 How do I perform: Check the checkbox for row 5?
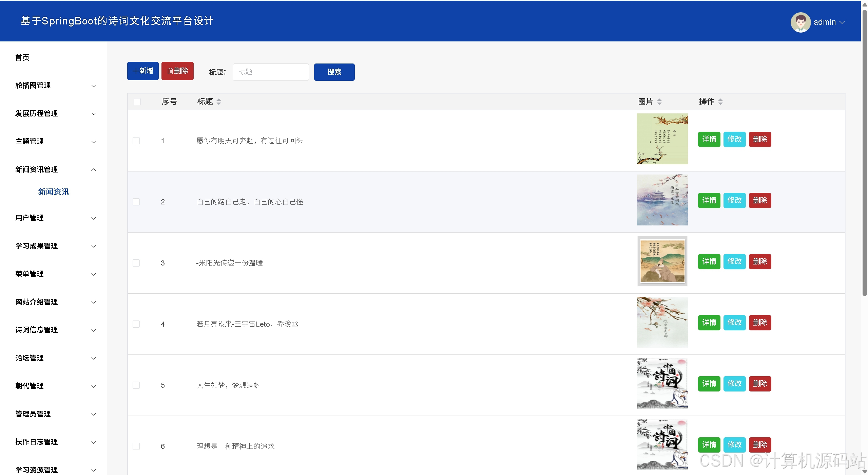(x=136, y=385)
